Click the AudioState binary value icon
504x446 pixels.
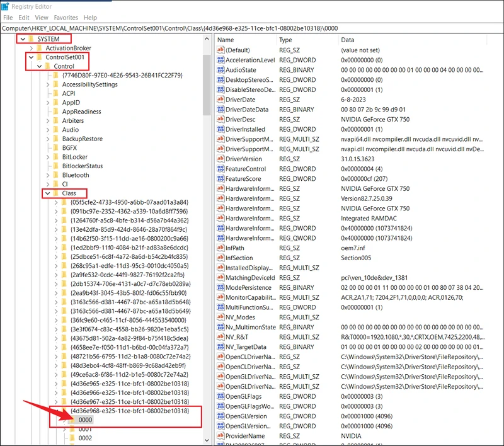click(220, 70)
